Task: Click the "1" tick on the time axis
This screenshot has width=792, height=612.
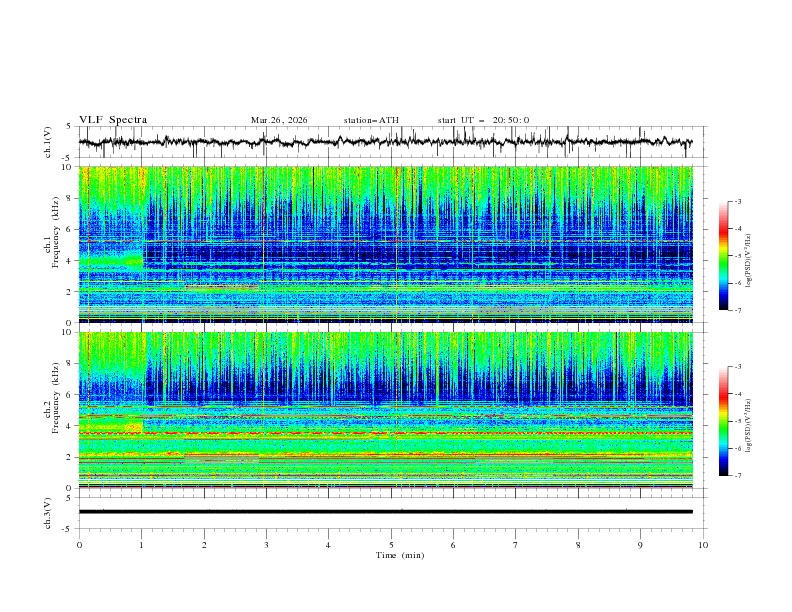Action: point(141,545)
